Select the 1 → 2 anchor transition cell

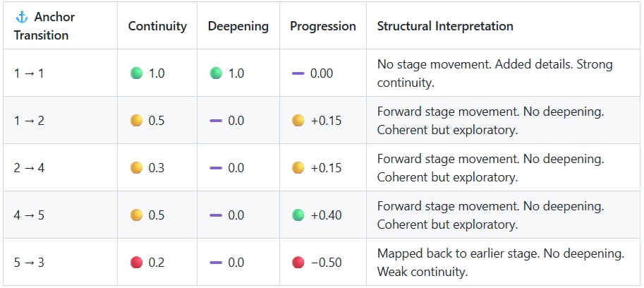[30, 121]
